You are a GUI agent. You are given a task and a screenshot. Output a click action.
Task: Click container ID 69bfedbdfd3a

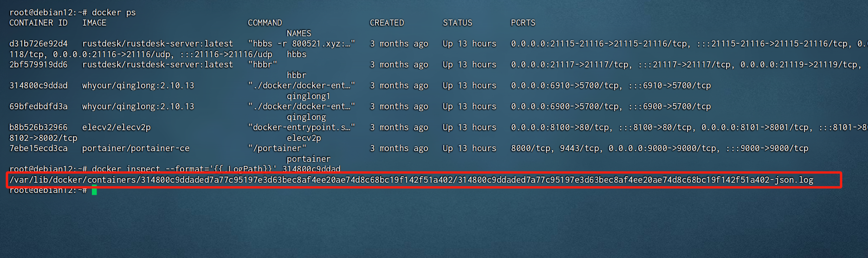(39, 106)
